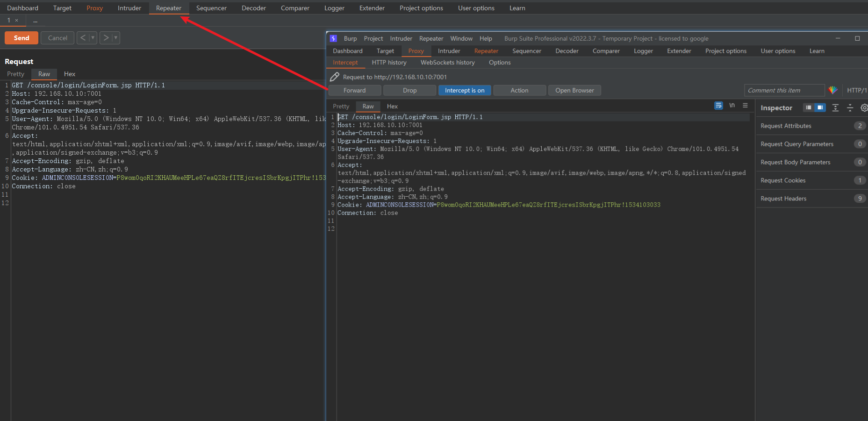The image size is (868, 421).
Task: Select Pretty view in the Repeater request
Action: pyautogui.click(x=15, y=74)
